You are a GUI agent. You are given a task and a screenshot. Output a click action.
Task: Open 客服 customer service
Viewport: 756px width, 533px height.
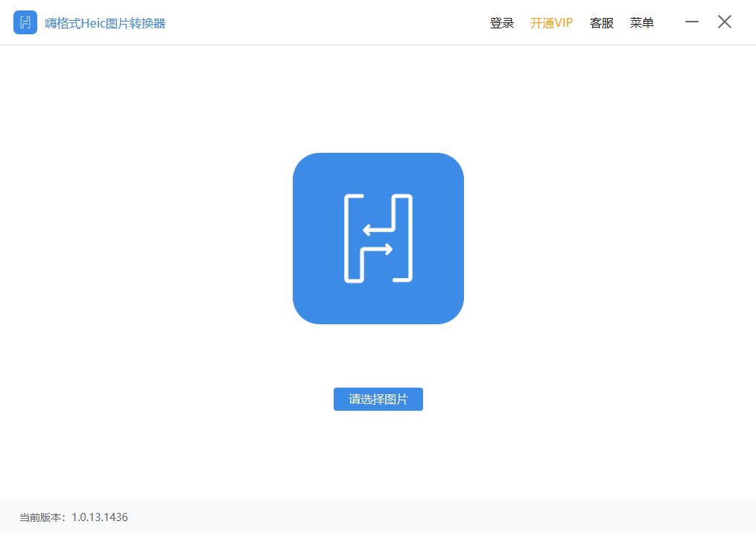point(602,22)
